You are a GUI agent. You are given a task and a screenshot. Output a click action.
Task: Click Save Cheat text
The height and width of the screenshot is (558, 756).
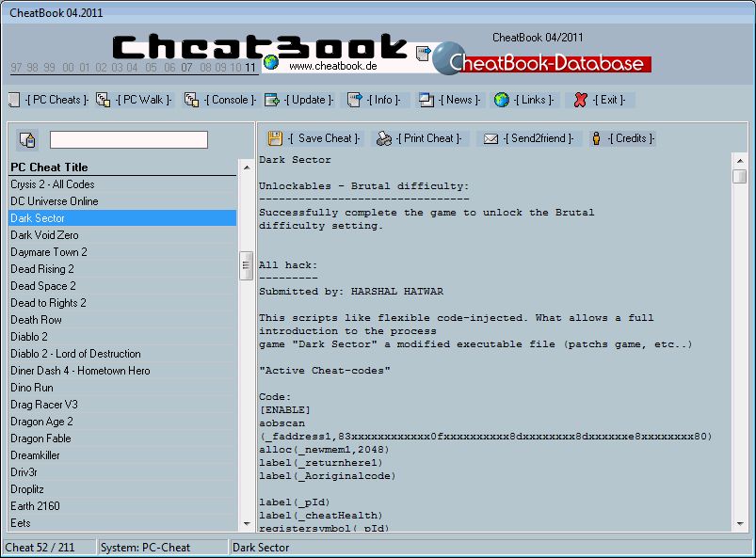pos(324,138)
